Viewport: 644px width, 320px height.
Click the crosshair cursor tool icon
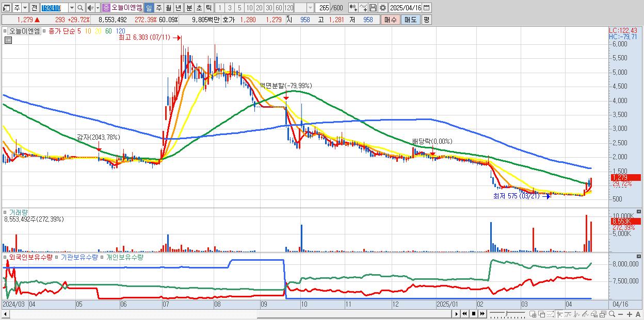(559, 314)
